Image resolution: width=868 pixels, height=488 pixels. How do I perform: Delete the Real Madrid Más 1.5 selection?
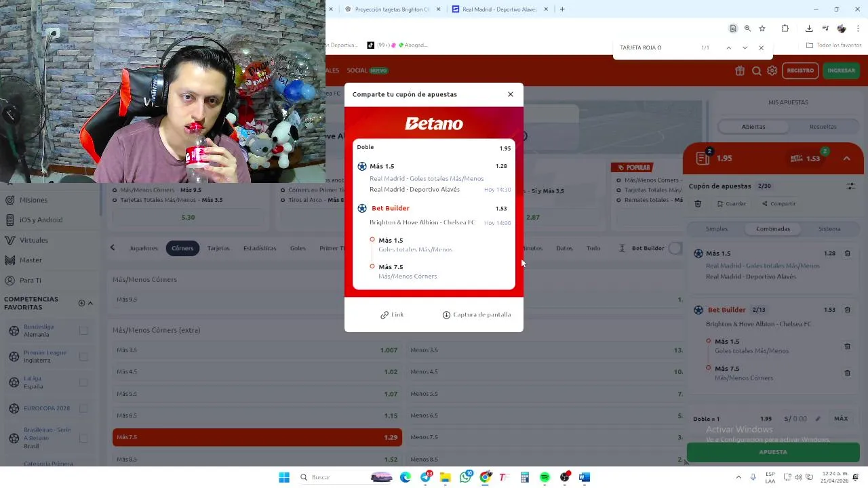point(847,253)
